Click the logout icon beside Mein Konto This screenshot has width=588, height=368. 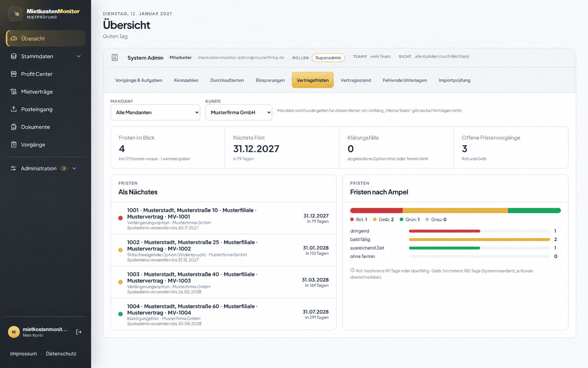[79, 332]
